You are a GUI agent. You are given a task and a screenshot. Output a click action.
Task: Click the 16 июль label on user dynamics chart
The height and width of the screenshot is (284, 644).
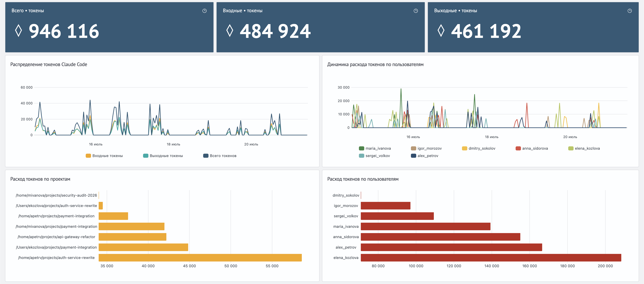click(413, 137)
